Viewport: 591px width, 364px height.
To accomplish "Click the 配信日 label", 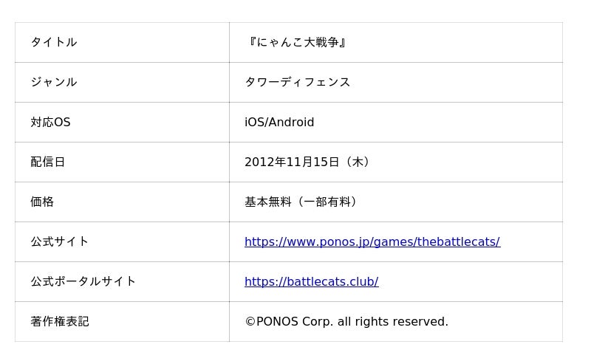I will [47, 162].
